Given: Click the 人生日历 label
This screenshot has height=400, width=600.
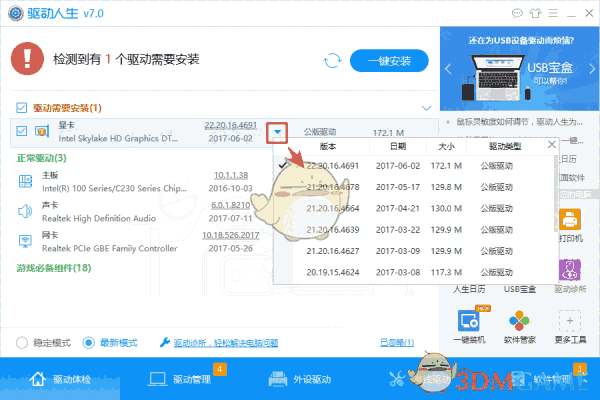Looking at the screenshot, I should tap(469, 289).
